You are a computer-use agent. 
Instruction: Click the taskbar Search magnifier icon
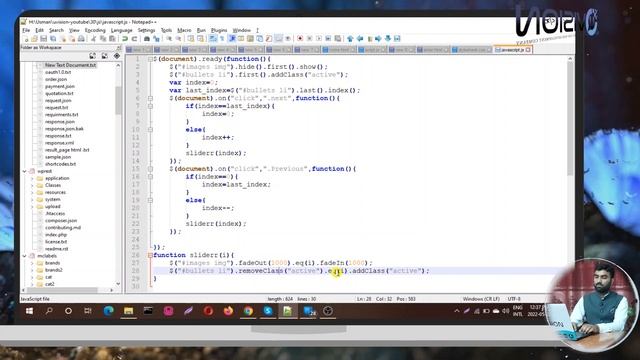click(49, 311)
